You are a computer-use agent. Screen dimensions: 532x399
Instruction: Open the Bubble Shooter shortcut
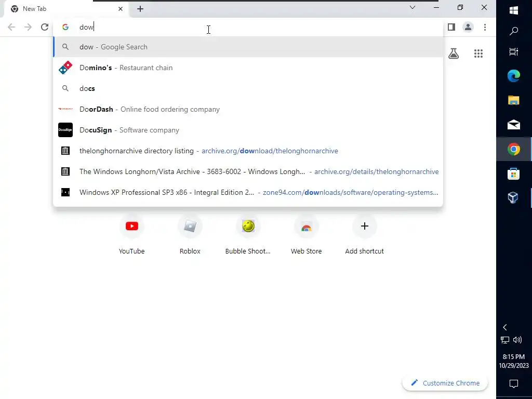click(x=248, y=235)
